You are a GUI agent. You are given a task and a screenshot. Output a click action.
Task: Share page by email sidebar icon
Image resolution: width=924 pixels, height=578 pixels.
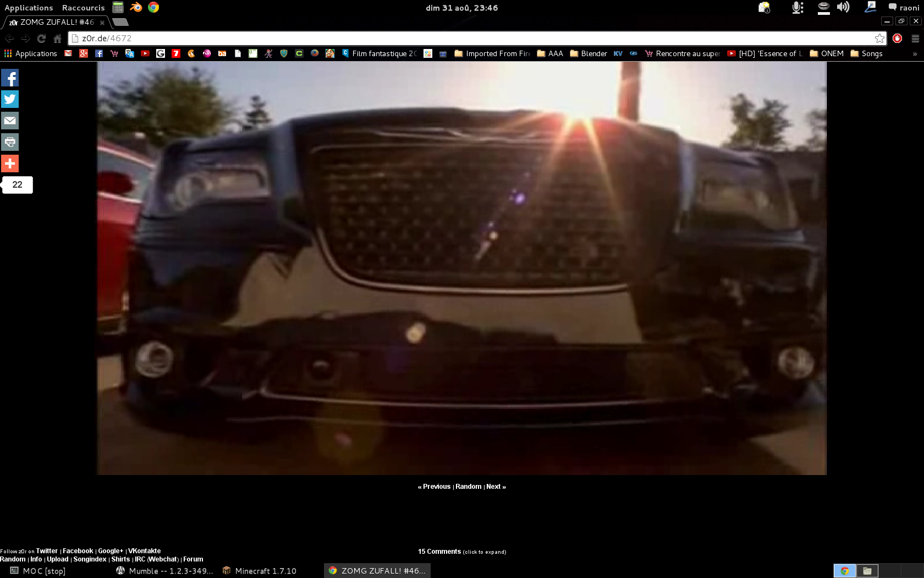coord(10,121)
